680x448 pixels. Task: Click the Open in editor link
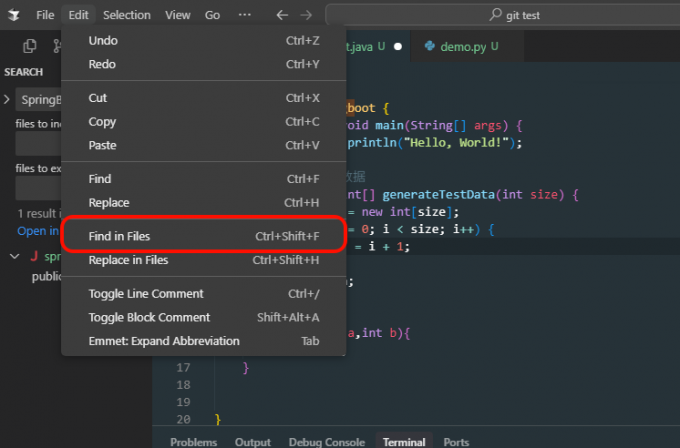[38, 231]
